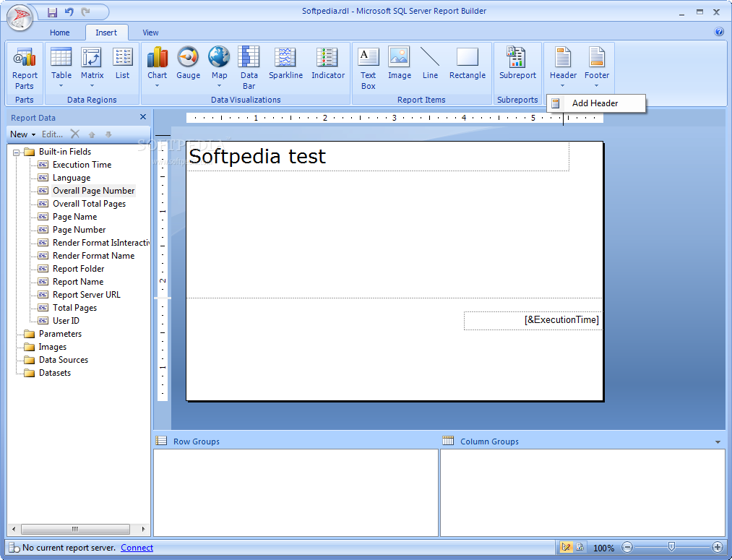Insert a Text Box report item
Screen dimensions: 732x560
[369, 68]
